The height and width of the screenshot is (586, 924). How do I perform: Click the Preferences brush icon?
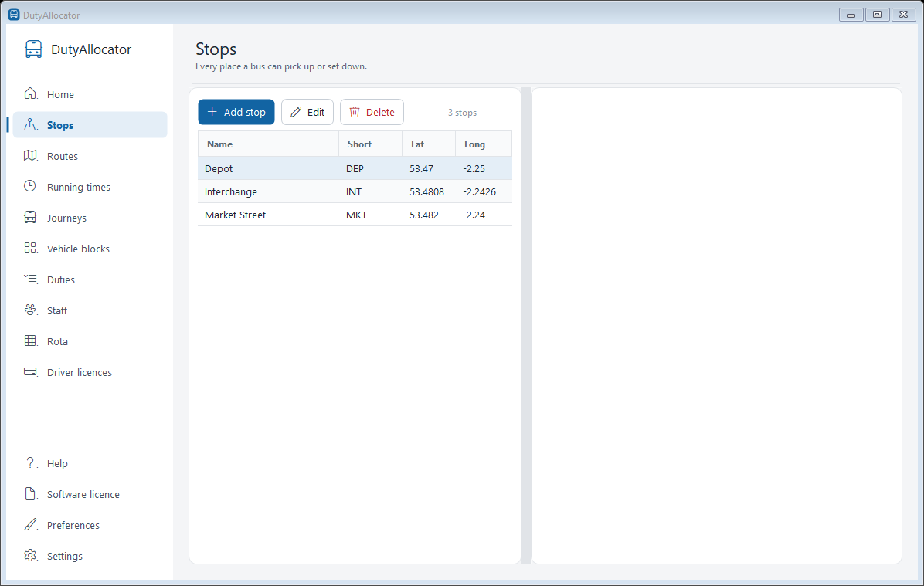pyautogui.click(x=31, y=524)
